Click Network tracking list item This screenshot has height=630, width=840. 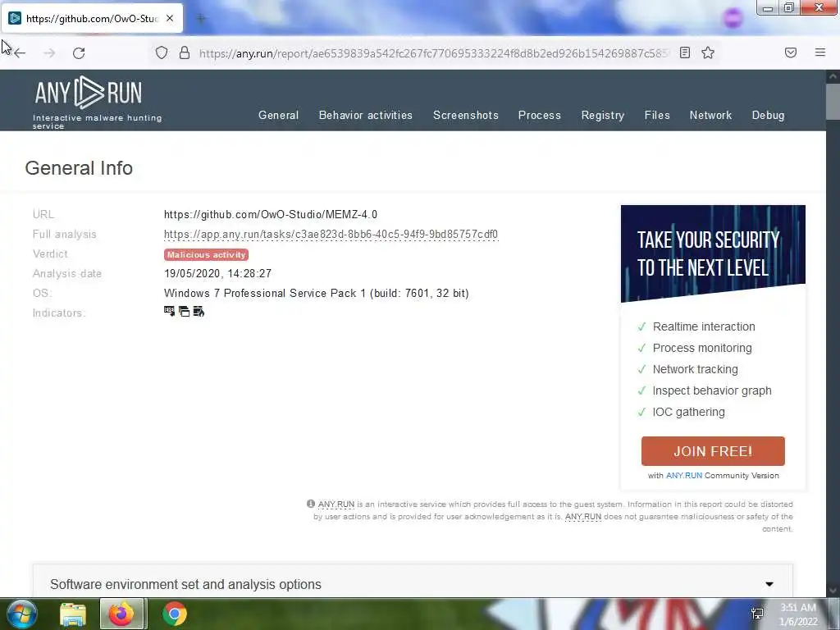688,369
